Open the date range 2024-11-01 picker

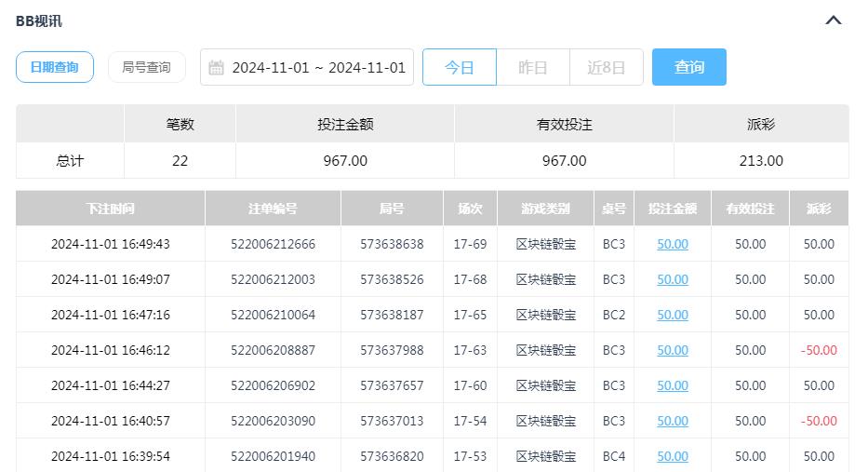tap(318, 68)
